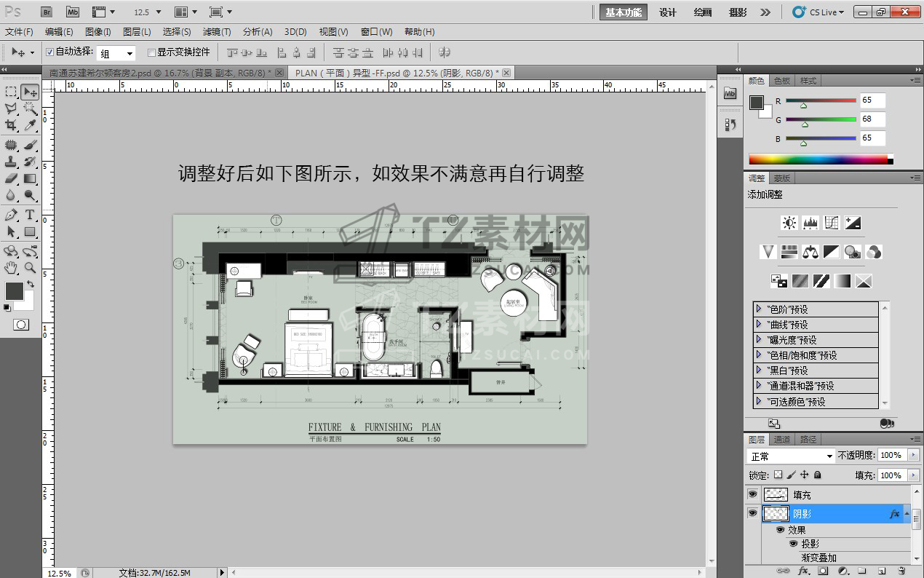The width and height of the screenshot is (924, 578).
Task: Select the Zoom tool in toolbox
Action: [30, 268]
